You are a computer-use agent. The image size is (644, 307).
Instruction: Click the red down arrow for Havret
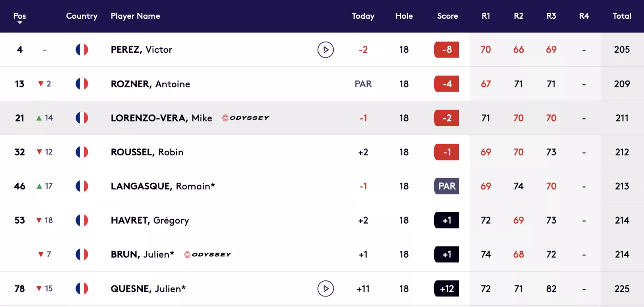coord(39,220)
